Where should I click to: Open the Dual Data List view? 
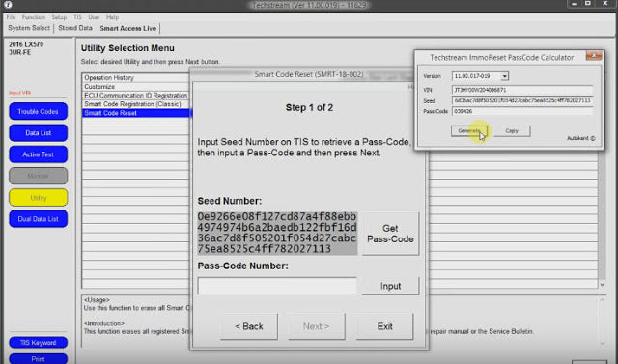(x=39, y=219)
